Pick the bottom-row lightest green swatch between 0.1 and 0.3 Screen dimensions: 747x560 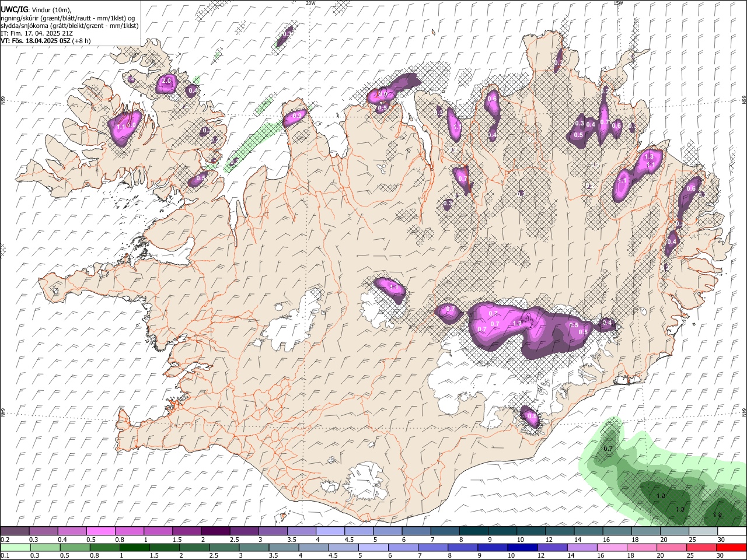(x=15, y=547)
